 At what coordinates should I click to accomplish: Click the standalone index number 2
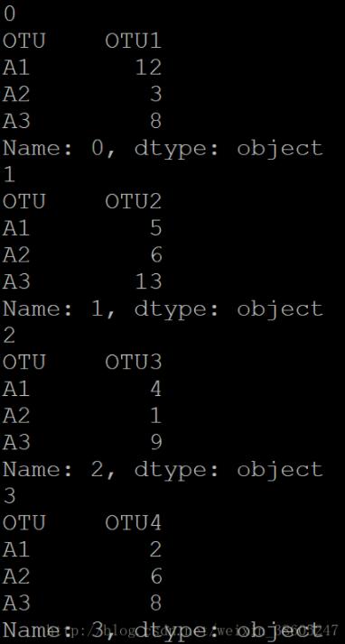point(9,336)
